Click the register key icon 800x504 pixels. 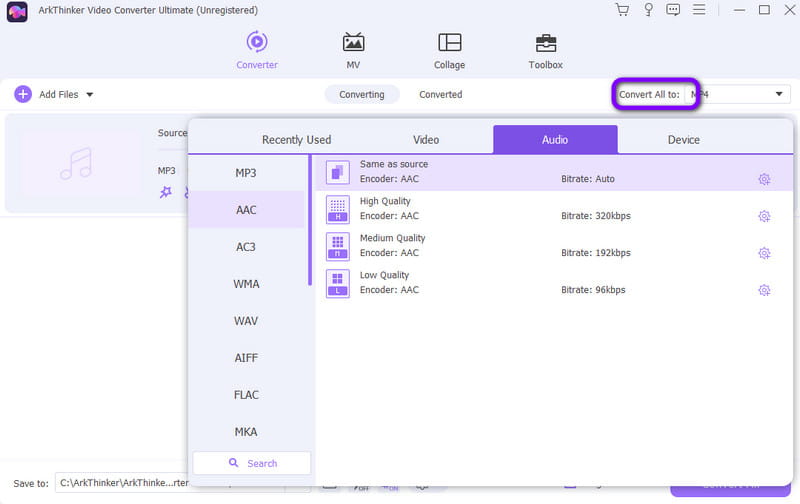[648, 10]
